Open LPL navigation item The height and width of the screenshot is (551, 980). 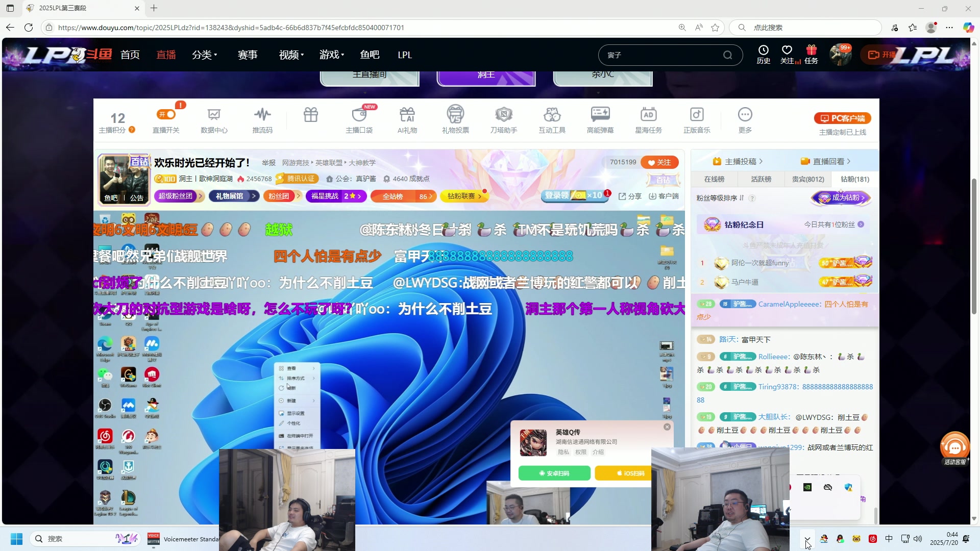click(x=405, y=55)
